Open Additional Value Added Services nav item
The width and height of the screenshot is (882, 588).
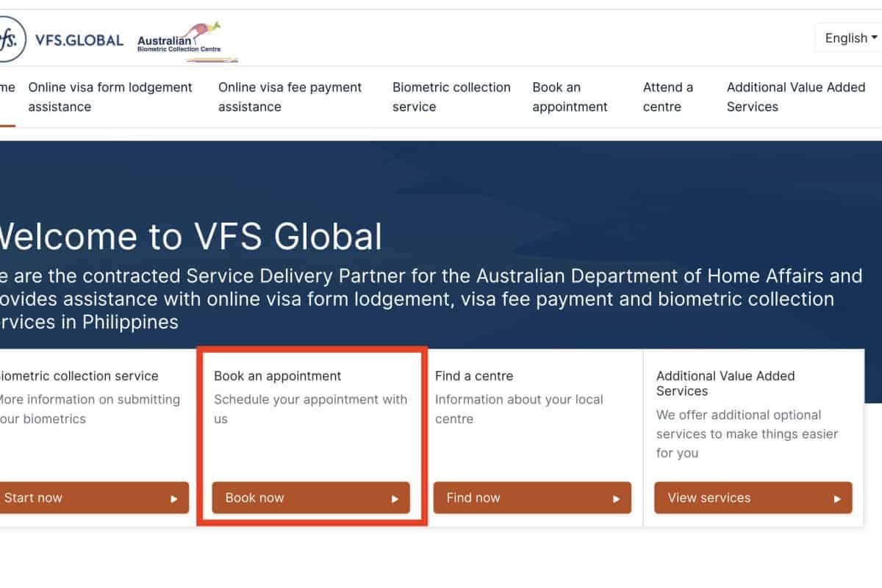click(795, 97)
